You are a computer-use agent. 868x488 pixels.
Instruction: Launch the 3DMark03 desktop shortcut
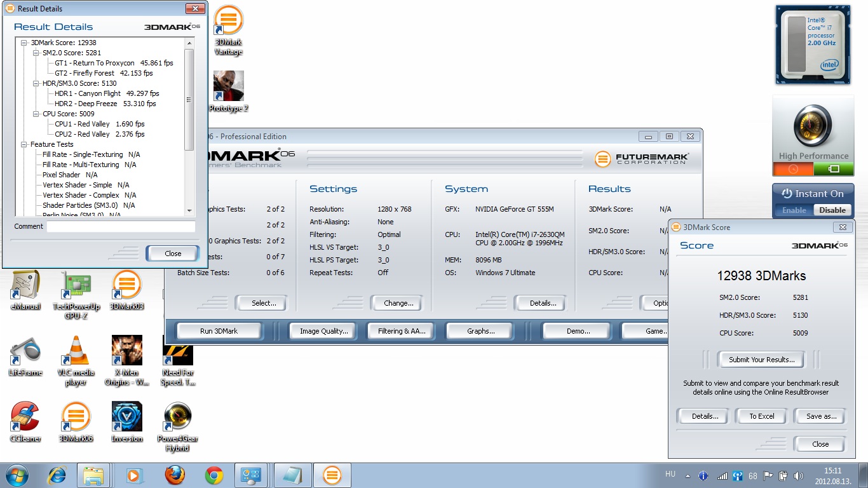click(x=127, y=290)
